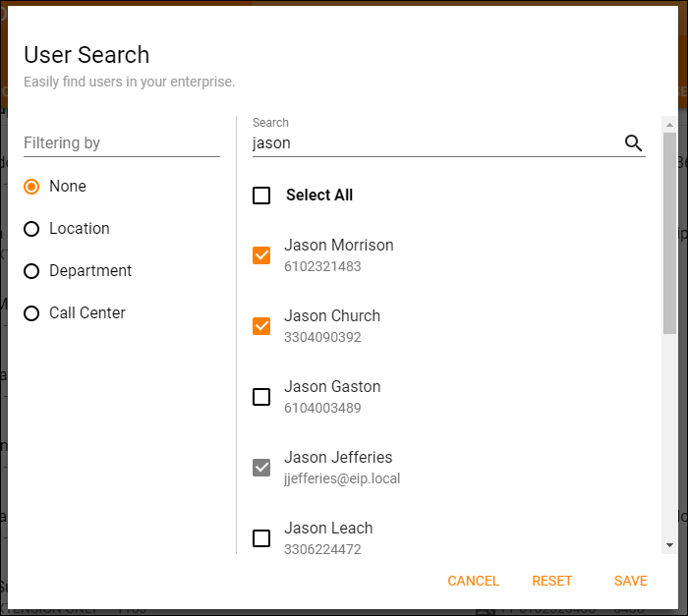Filter users by Location
Image resolution: width=688 pixels, height=616 pixels.
(31, 229)
